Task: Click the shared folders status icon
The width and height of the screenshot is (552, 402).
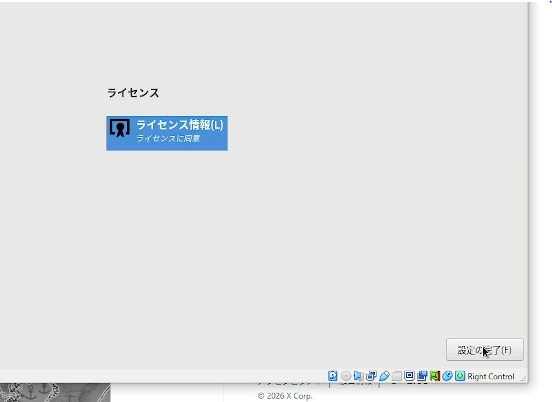Action: (397, 376)
